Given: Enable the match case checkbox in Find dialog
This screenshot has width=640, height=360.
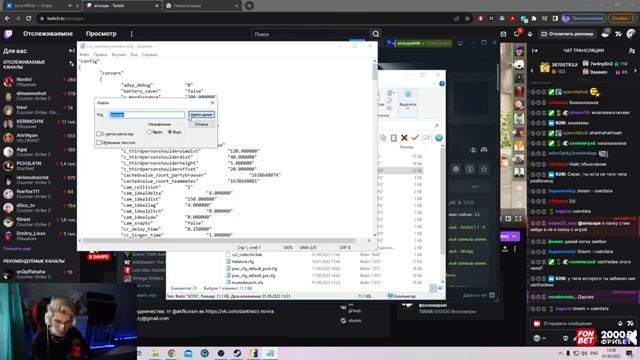Looking at the screenshot, I should click(x=99, y=133).
